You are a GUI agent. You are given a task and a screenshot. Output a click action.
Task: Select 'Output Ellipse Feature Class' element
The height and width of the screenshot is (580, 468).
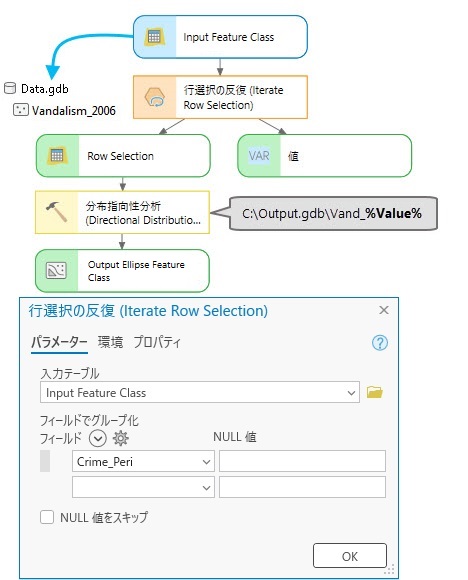(x=122, y=271)
